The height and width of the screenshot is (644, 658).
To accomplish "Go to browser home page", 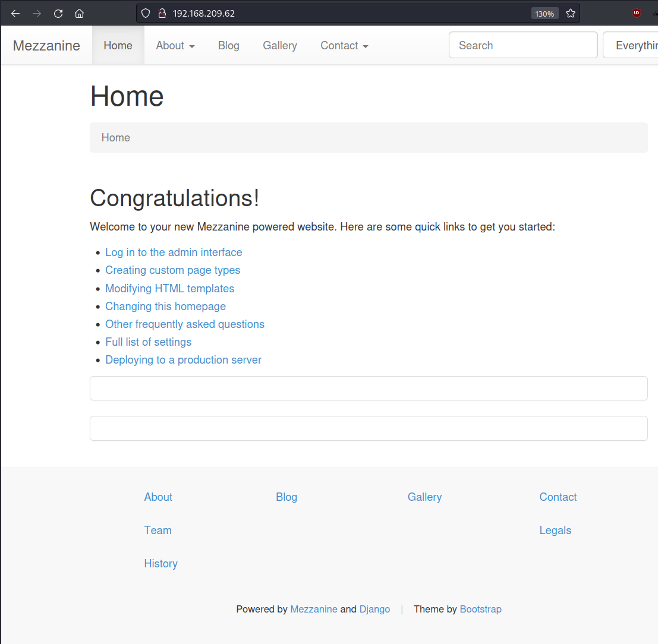I will tap(80, 14).
